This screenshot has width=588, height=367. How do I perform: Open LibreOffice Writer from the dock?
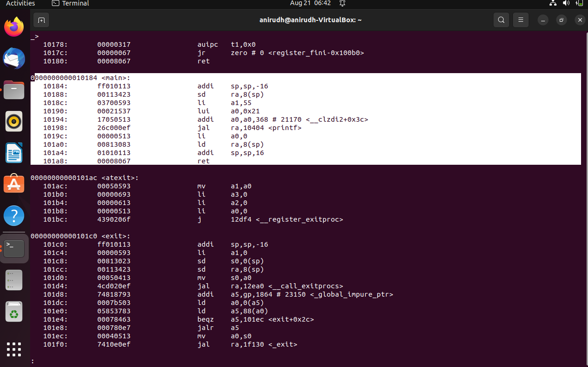coord(14,152)
